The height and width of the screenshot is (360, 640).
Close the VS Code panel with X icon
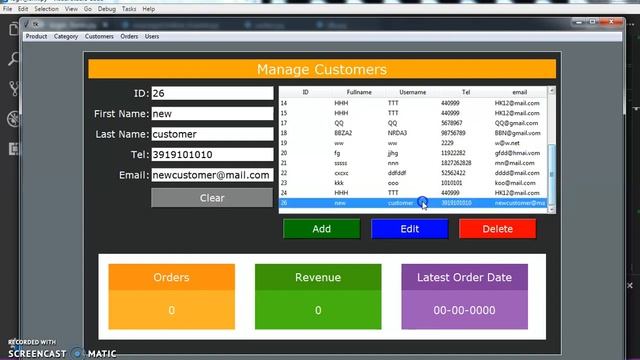[x=630, y=285]
